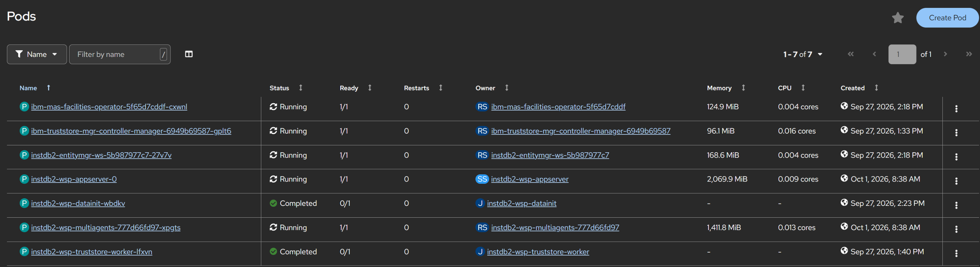Focus the Filter by name field
980x267 pixels.
click(120, 54)
